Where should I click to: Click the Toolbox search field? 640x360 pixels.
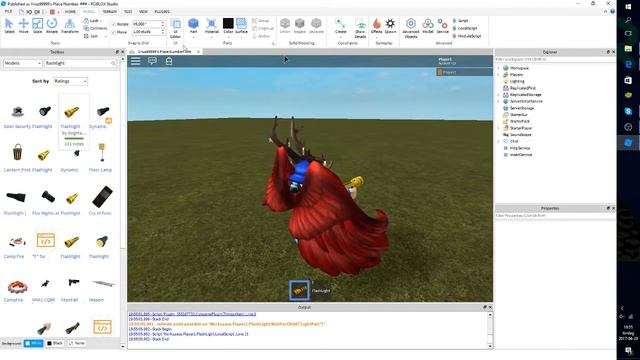coord(80,63)
